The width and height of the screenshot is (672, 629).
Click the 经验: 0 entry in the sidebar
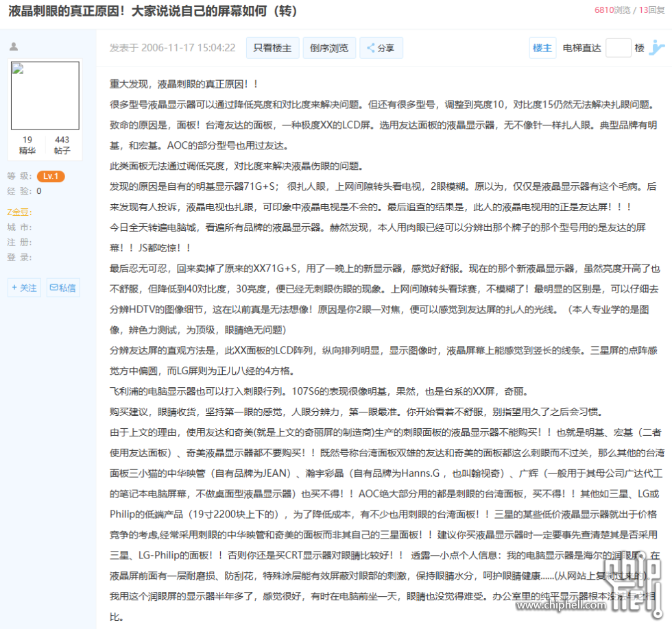(x=25, y=191)
